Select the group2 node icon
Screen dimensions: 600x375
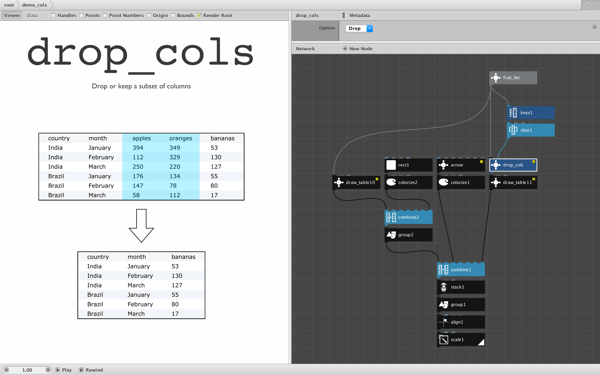(x=391, y=235)
